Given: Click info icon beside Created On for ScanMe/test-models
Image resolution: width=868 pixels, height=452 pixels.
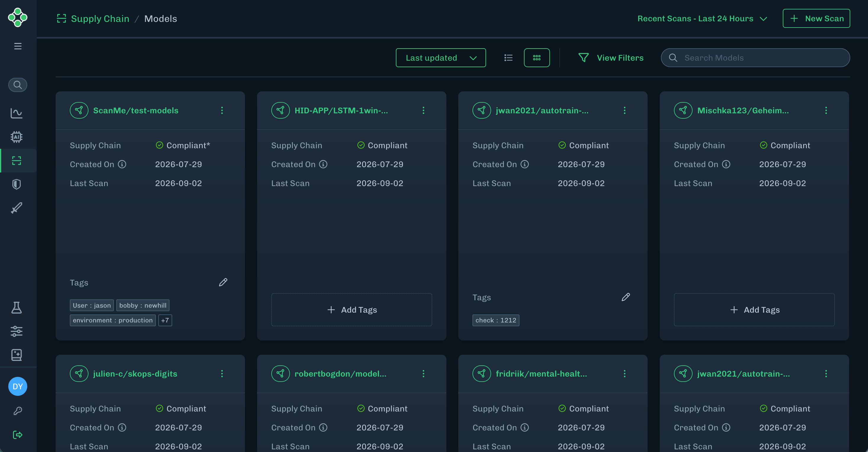Looking at the screenshot, I should [x=122, y=164].
